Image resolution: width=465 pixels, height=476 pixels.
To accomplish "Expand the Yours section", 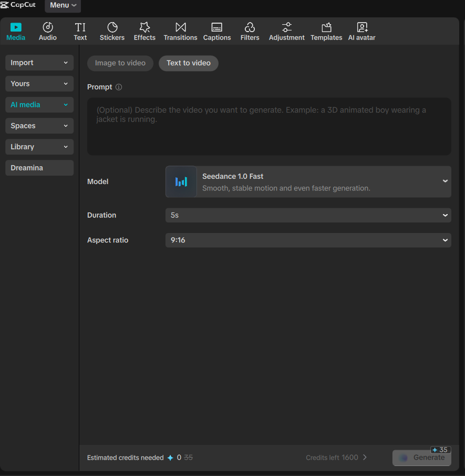I will (39, 84).
